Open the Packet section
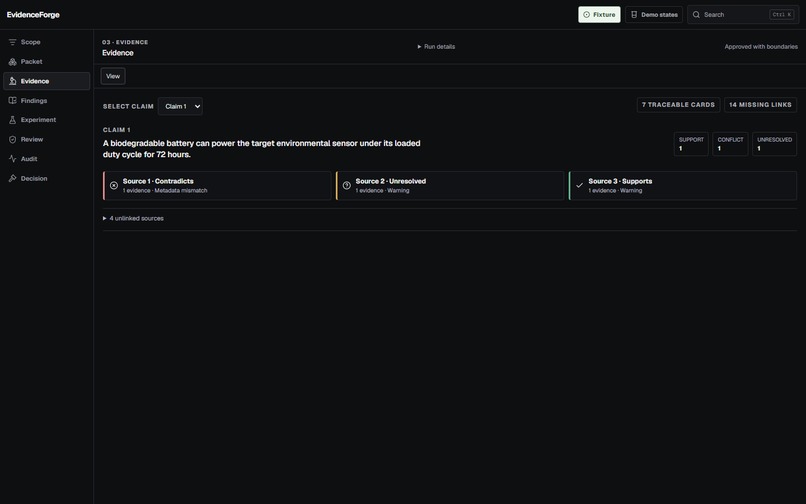Screen dimensions: 806x504 coord(46,62)
